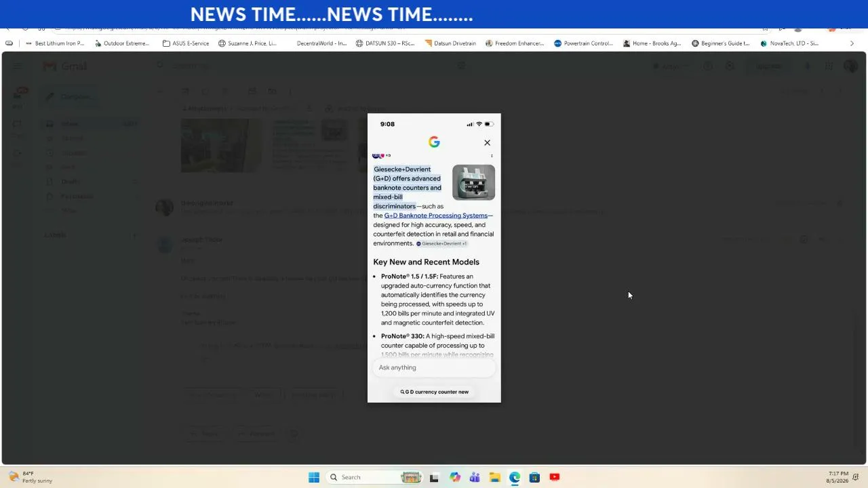Open the ASUS E-Service bookmarks folder
The height and width of the screenshot is (488, 868).
tap(186, 43)
